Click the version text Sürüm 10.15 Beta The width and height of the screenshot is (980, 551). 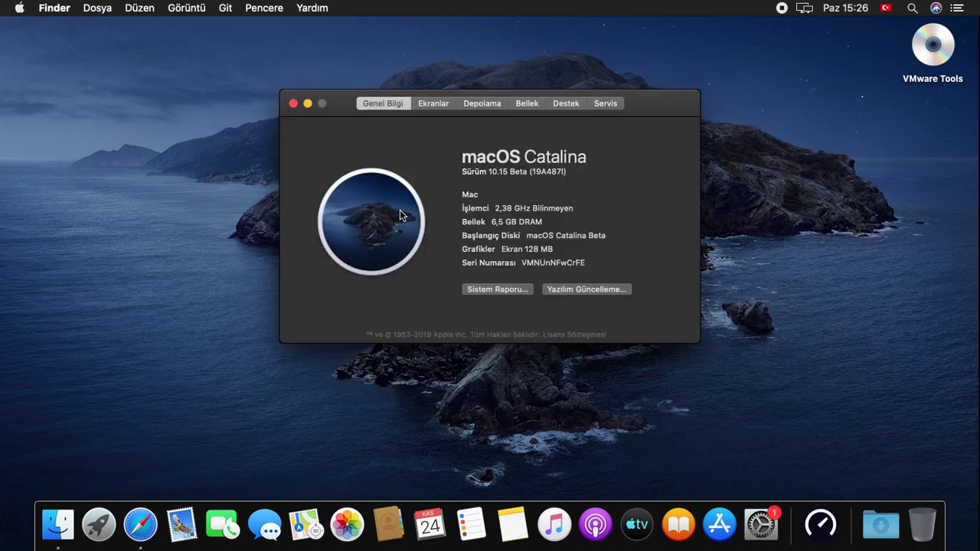[x=514, y=171]
